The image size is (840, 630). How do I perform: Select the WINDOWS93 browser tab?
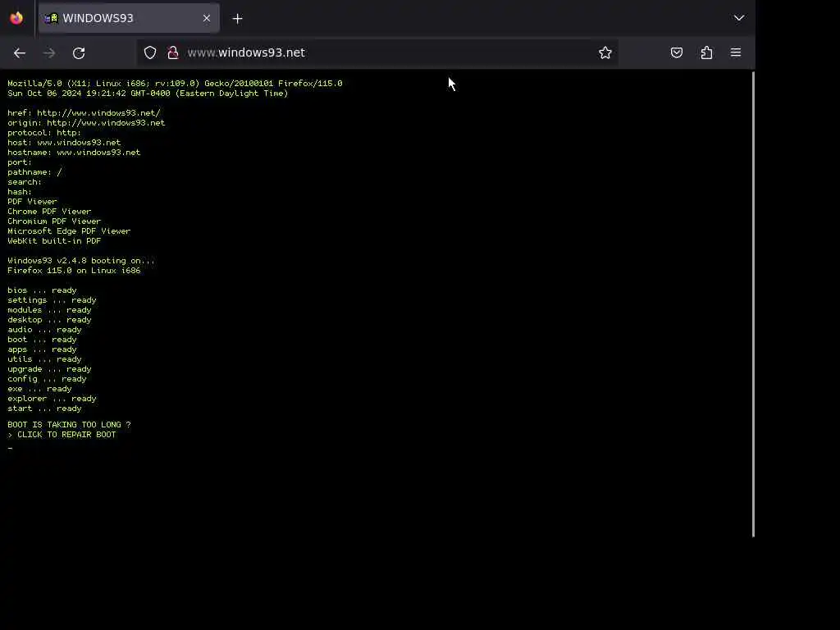click(x=129, y=18)
